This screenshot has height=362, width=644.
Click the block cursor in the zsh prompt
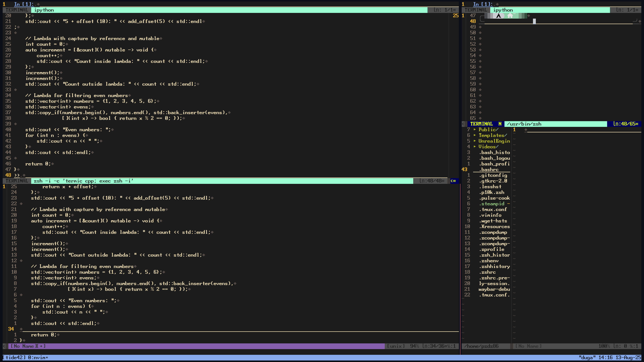coord(534,21)
